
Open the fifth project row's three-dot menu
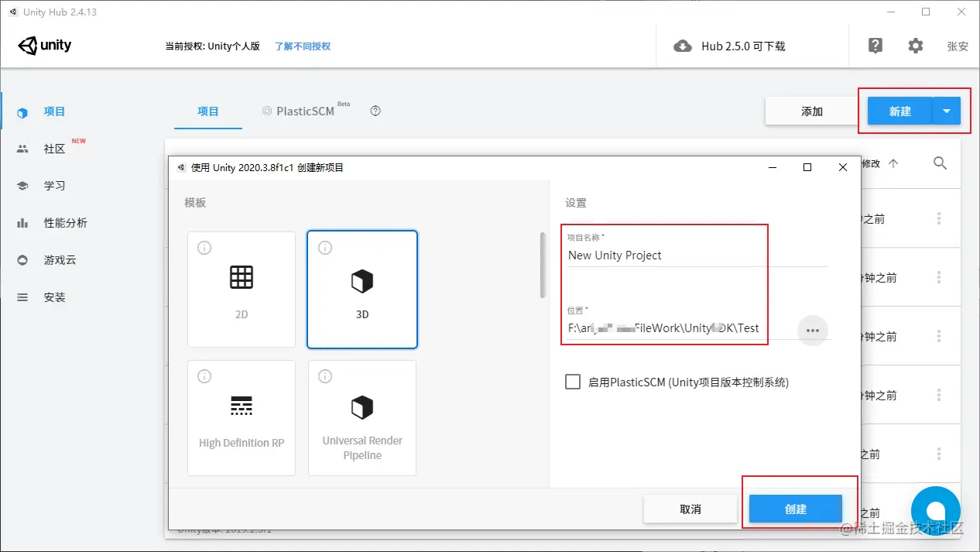939,454
